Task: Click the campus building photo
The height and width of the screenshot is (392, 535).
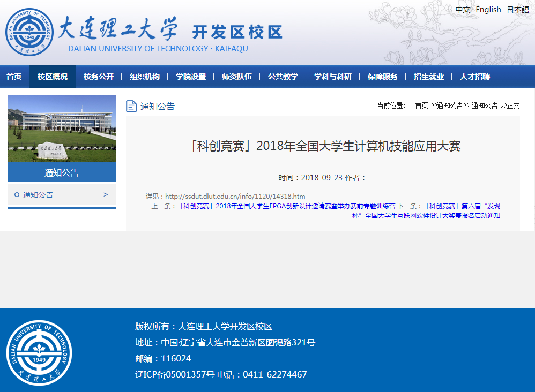Action: pyautogui.click(x=62, y=129)
